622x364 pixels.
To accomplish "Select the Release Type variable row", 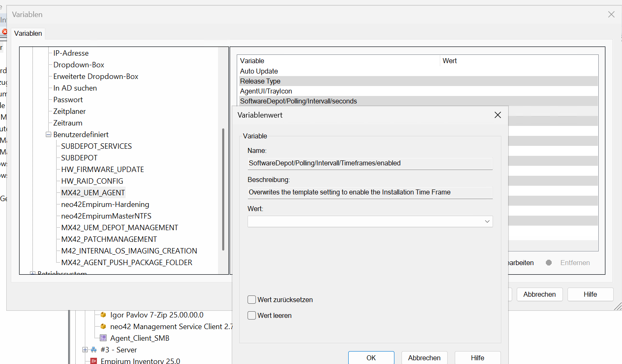I will tap(260, 81).
